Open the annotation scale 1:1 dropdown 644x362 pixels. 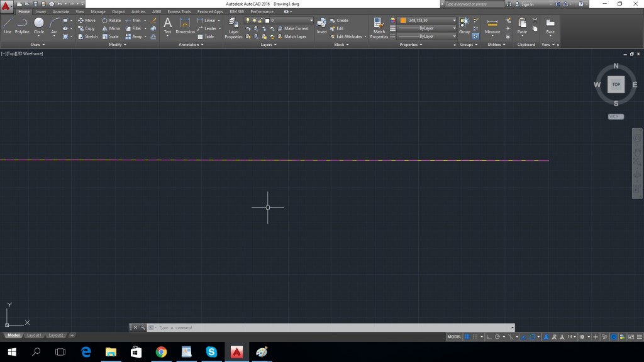point(572,337)
